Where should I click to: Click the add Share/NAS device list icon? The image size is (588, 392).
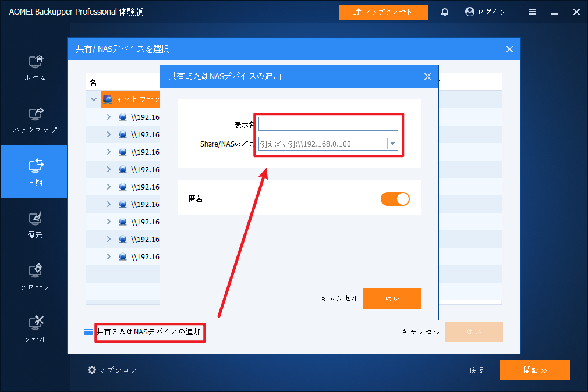click(x=88, y=332)
